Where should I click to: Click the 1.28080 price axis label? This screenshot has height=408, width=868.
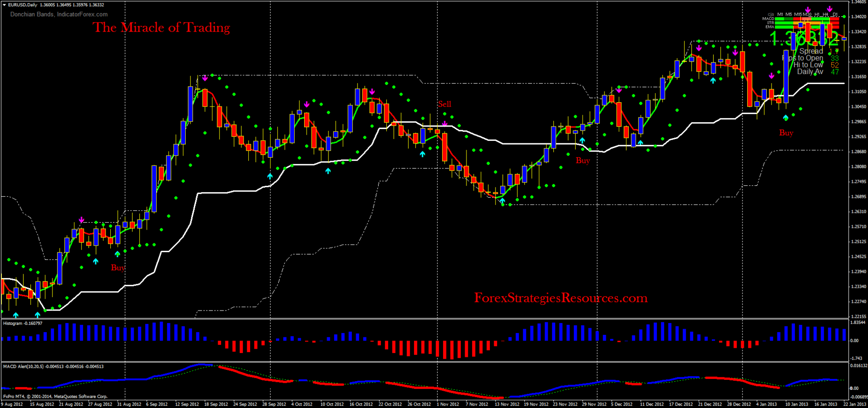(x=859, y=167)
